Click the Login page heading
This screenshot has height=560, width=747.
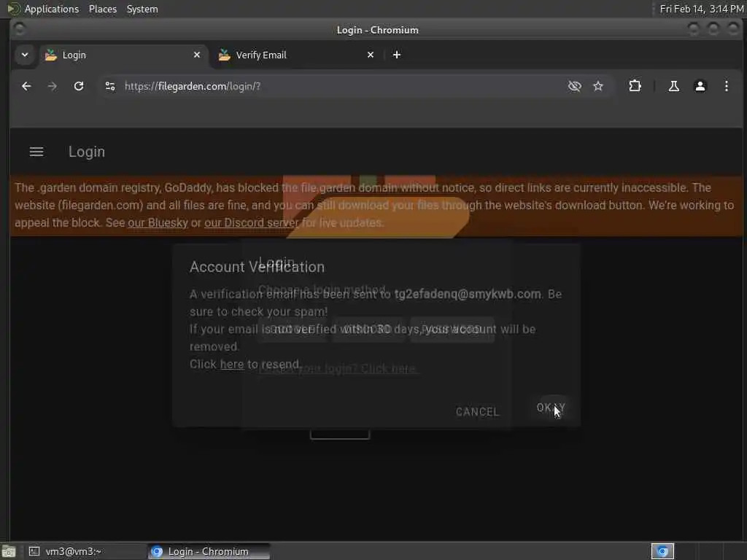coord(86,152)
